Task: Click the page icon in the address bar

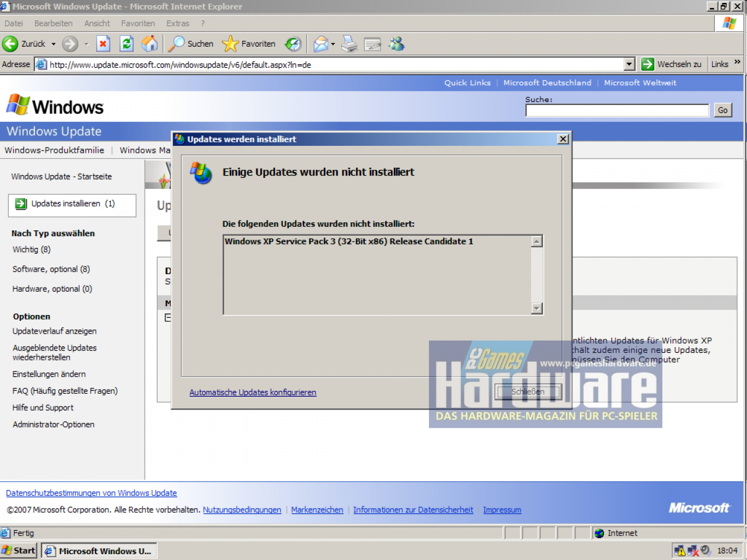Action: (x=41, y=64)
